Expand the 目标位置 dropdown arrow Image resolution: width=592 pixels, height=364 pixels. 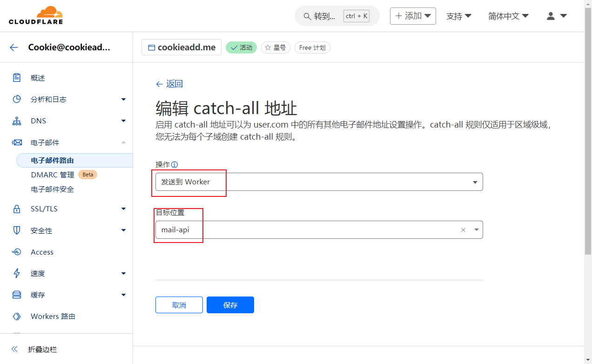click(476, 230)
